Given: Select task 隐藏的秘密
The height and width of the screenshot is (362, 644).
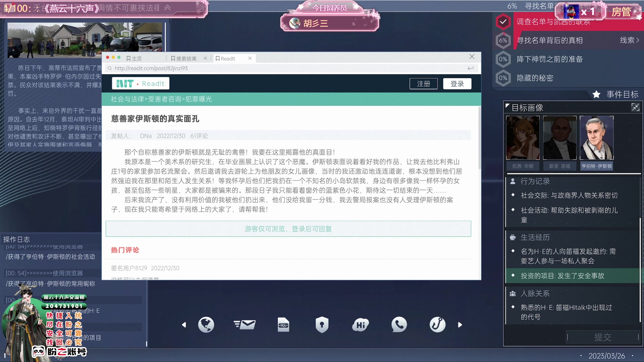Looking at the screenshot, I should pos(535,78).
